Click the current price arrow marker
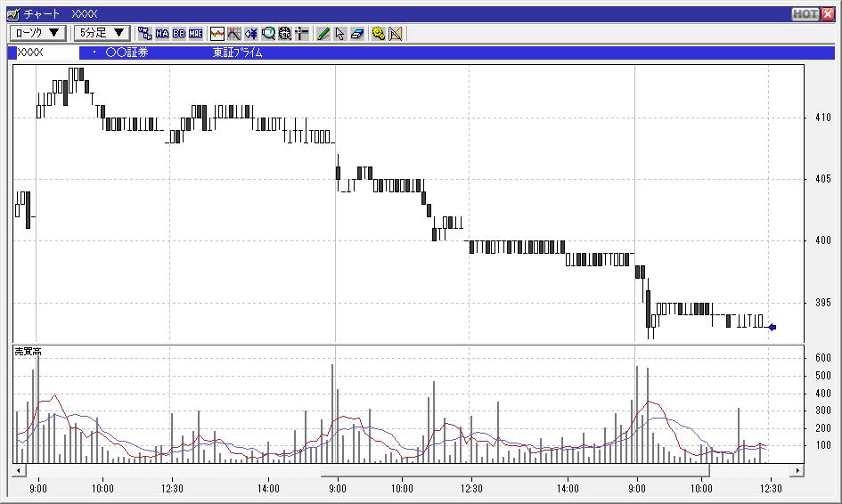This screenshot has height=504, width=842. click(773, 327)
